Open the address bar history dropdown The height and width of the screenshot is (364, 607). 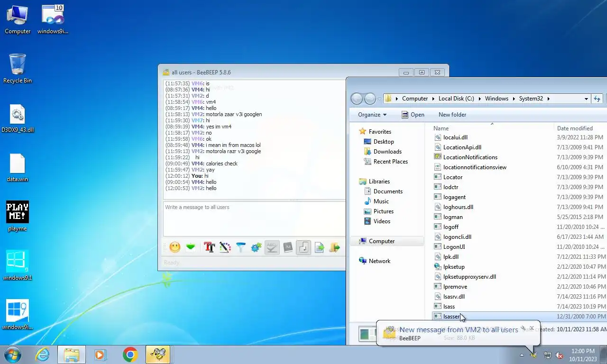(586, 99)
